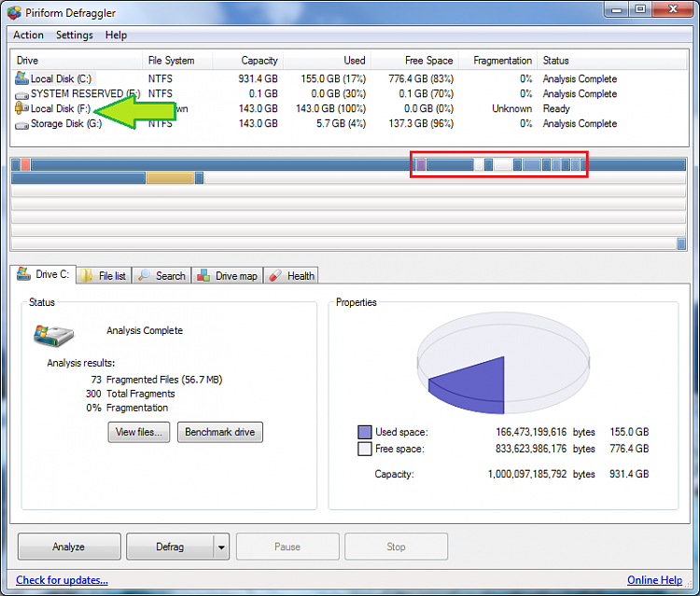700x596 pixels.
Task: Click the 300 Total Fragments text
Action: [131, 394]
